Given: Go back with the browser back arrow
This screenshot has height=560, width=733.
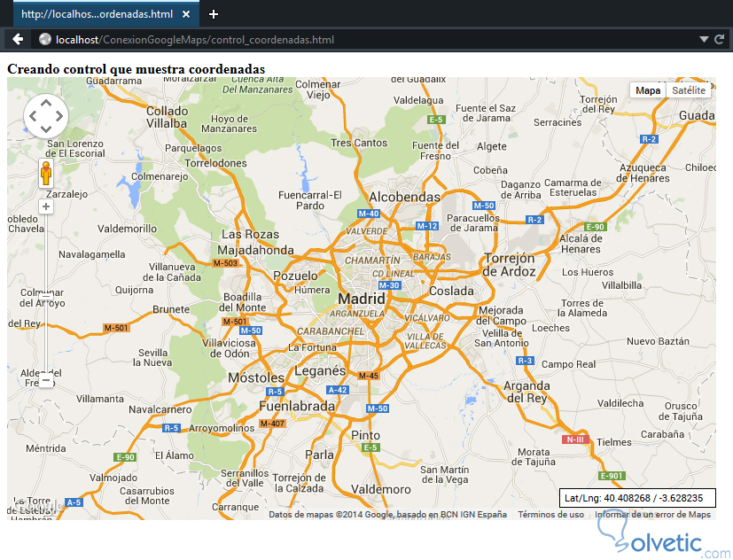Looking at the screenshot, I should (18, 39).
